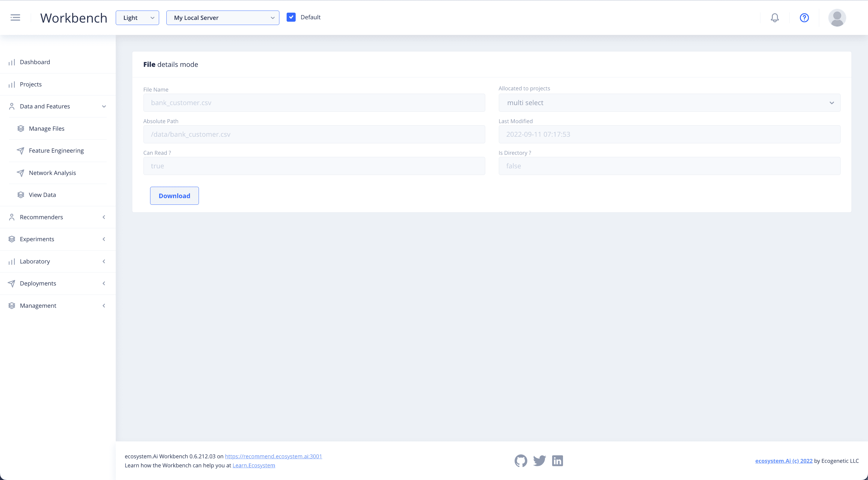The width and height of the screenshot is (868, 480).
Task: Go to Manage Files
Action: [46, 129]
